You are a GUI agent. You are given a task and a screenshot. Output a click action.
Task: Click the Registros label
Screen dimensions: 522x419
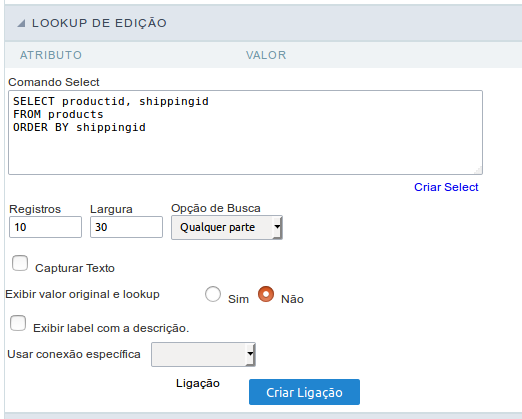[35, 209]
